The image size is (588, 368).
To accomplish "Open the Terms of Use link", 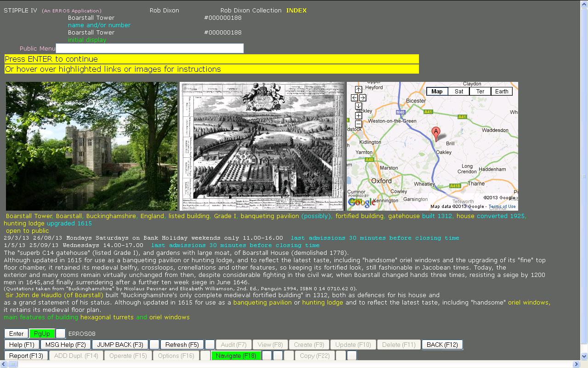I will pyautogui.click(x=502, y=207).
